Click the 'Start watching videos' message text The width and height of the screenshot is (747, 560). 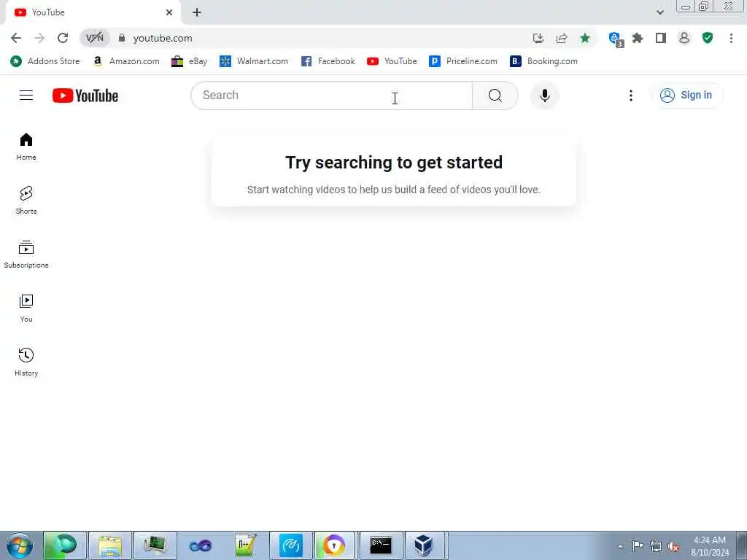pyautogui.click(x=394, y=190)
